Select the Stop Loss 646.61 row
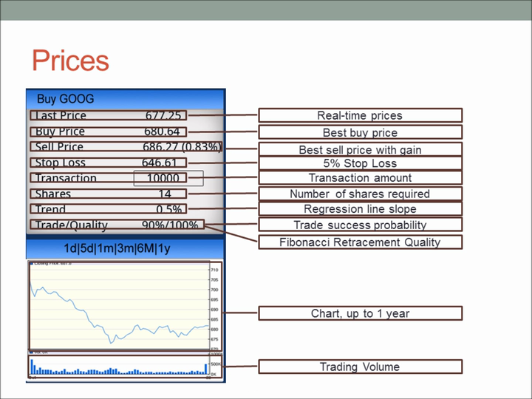 [x=108, y=163]
